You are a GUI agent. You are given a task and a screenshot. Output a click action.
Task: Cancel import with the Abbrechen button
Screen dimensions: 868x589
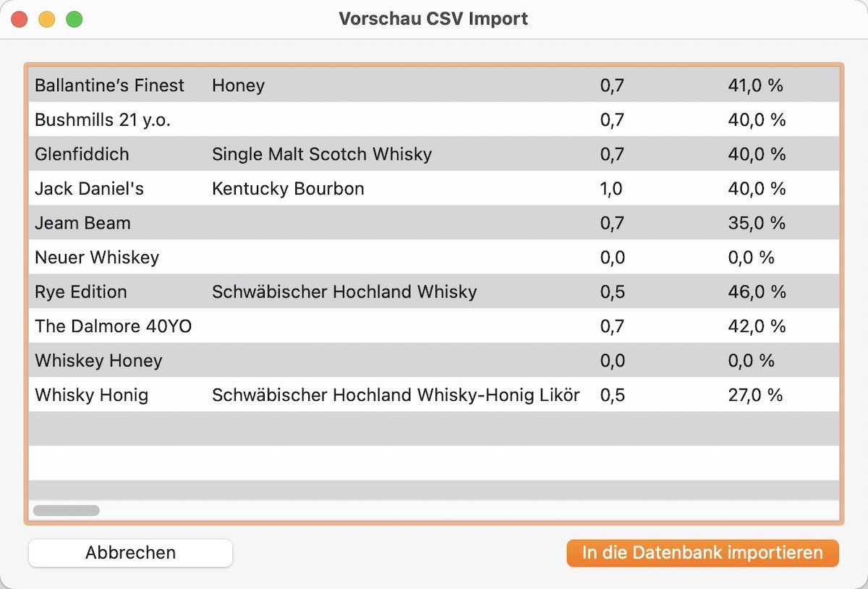coord(131,553)
